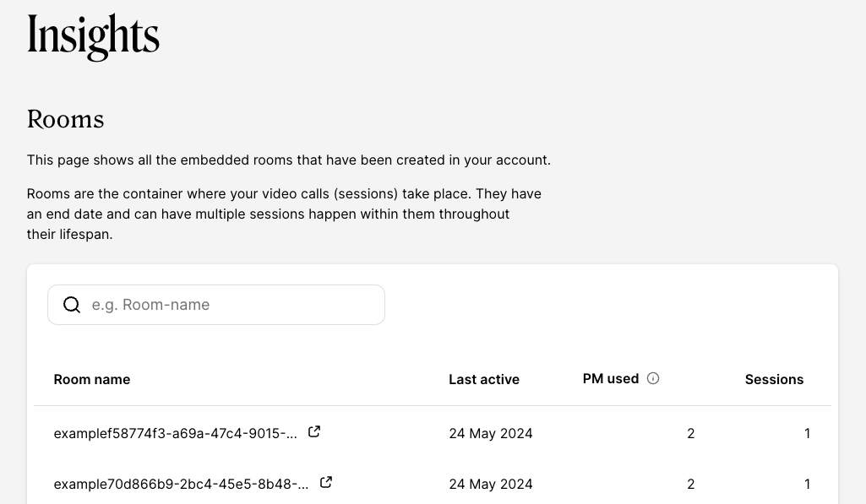Sort by Last active column header
Screen dimensions: 866x504
[x=484, y=379]
